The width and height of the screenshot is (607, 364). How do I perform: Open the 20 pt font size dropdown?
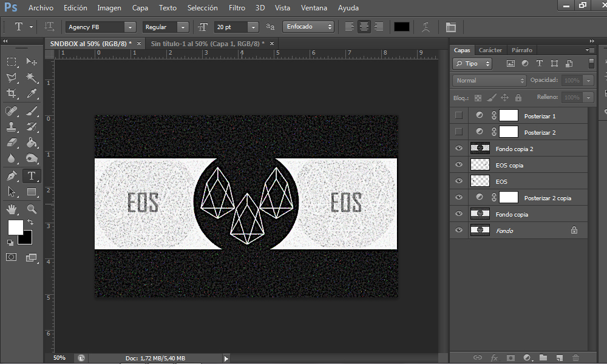[x=253, y=27]
